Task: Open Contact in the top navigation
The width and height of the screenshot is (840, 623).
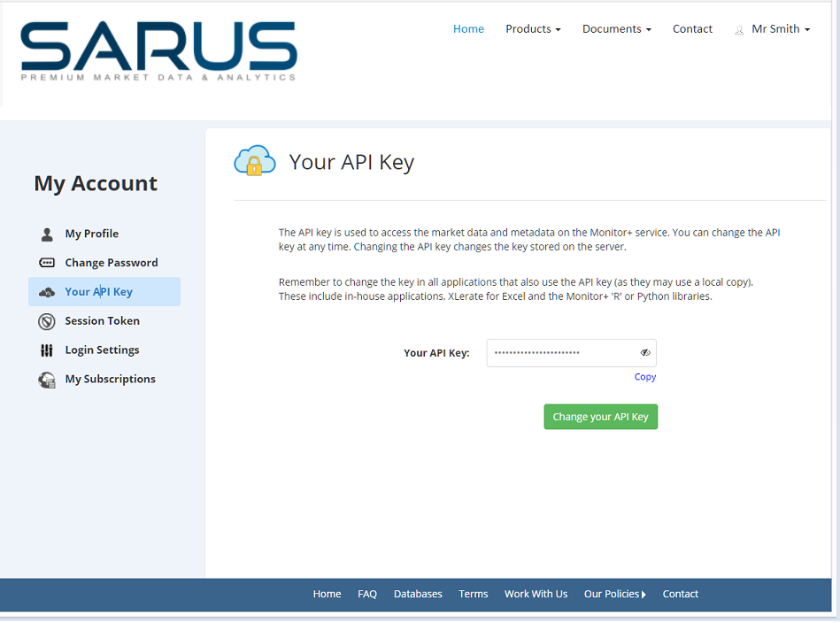Action: 692,29
